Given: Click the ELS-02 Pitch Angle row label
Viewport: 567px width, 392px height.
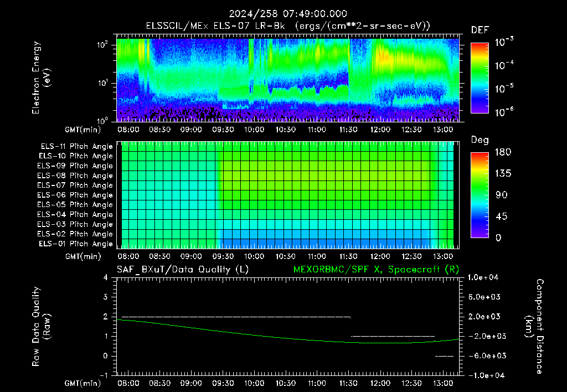Looking at the screenshot, I should [x=75, y=234].
